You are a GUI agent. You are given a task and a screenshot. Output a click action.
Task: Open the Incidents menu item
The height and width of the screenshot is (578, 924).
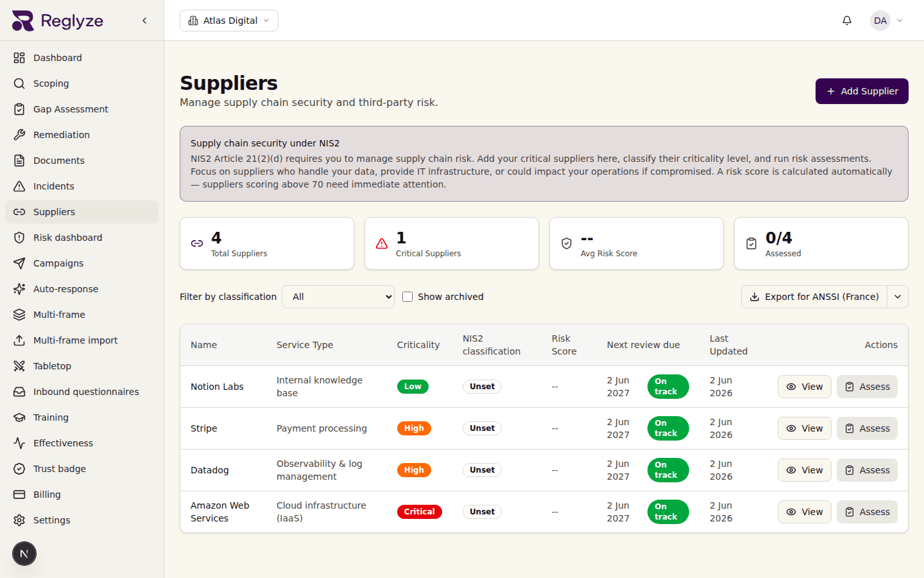[x=81, y=186]
